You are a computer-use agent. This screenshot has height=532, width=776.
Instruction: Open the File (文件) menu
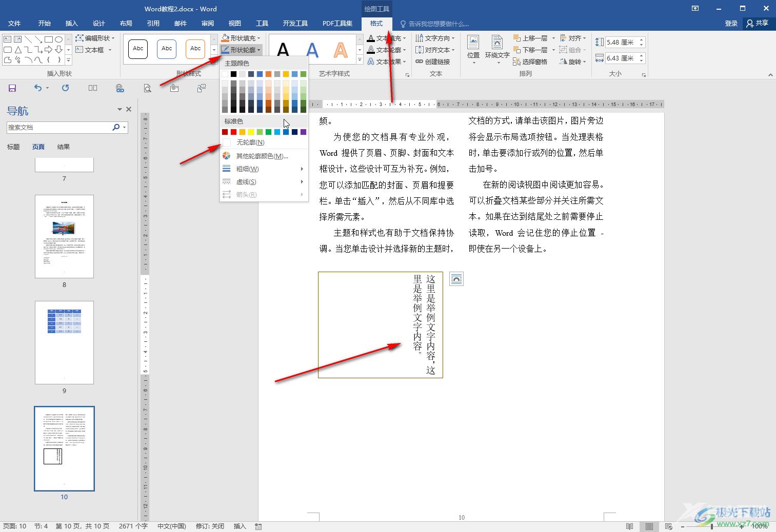point(14,24)
